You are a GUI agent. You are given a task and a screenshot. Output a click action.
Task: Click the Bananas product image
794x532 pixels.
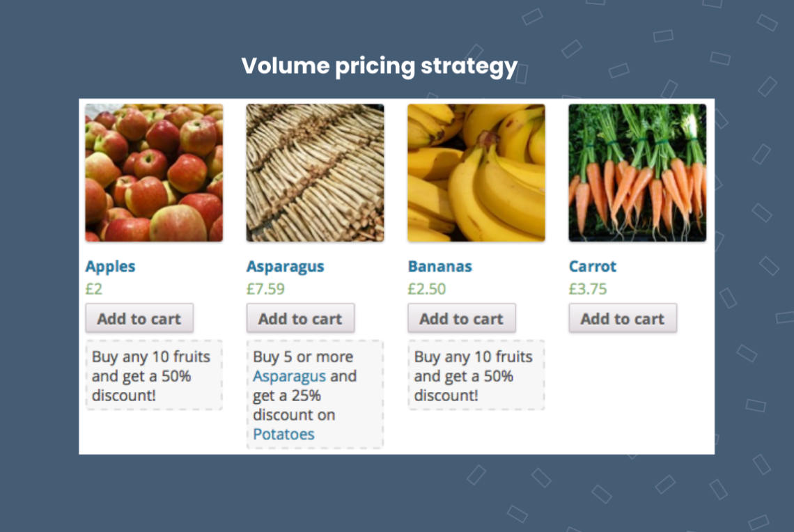click(476, 172)
